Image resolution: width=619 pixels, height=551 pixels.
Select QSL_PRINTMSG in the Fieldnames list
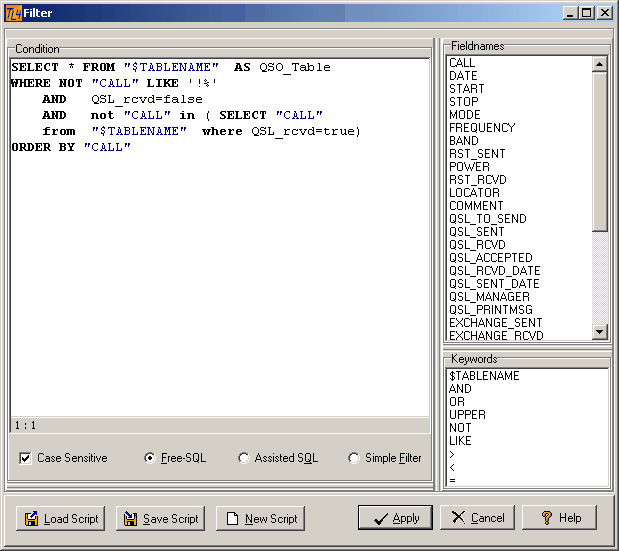[491, 310]
